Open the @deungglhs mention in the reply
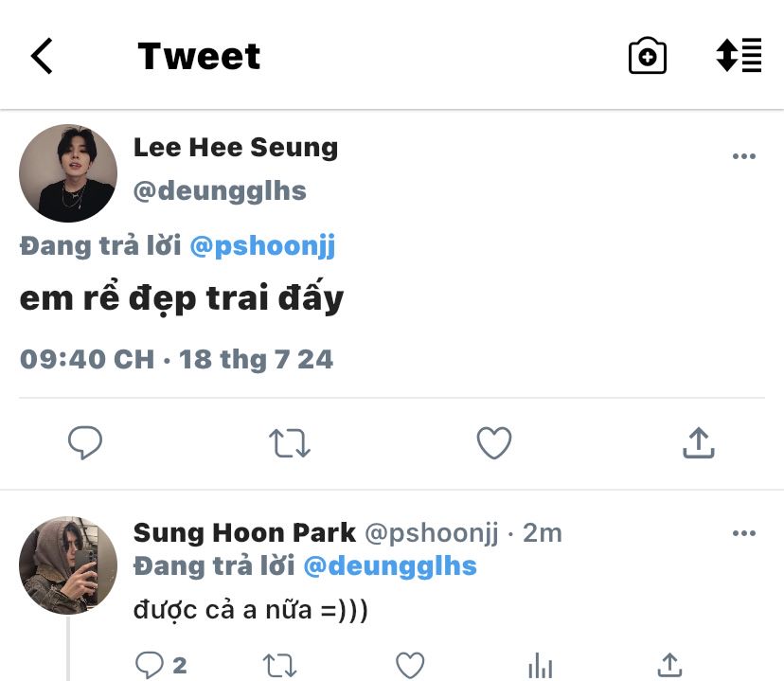This screenshot has width=784, height=681. [389, 566]
